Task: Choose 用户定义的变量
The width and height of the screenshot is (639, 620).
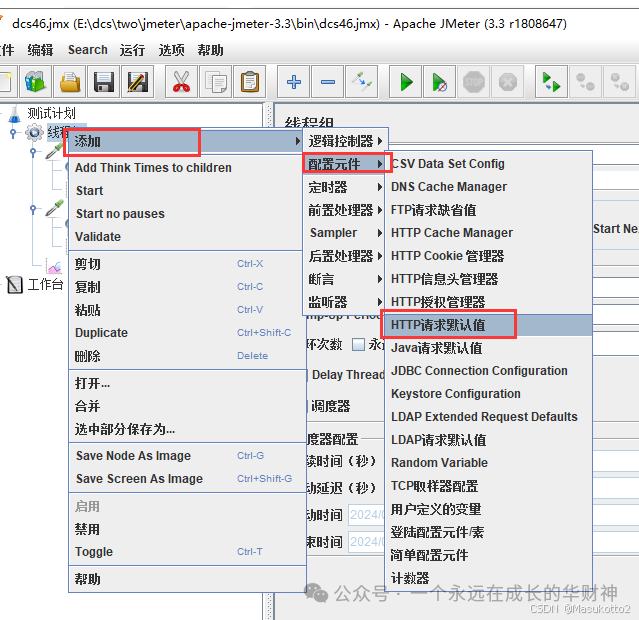Action: (488, 509)
